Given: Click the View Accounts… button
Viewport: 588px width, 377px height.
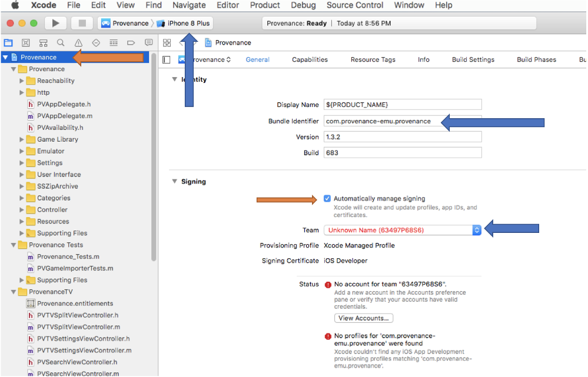Looking at the screenshot, I should coord(364,318).
